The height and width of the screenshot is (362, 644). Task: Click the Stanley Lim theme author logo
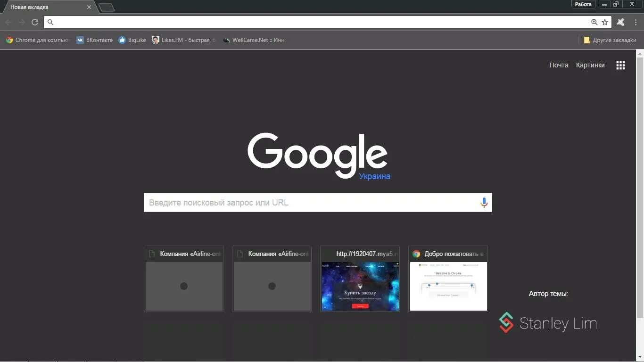click(548, 323)
